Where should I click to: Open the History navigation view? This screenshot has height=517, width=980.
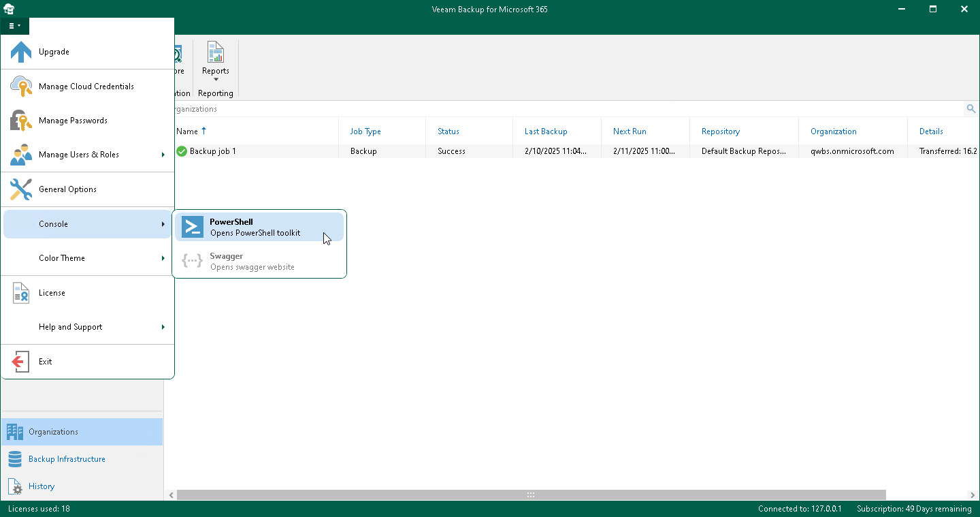(x=82, y=486)
